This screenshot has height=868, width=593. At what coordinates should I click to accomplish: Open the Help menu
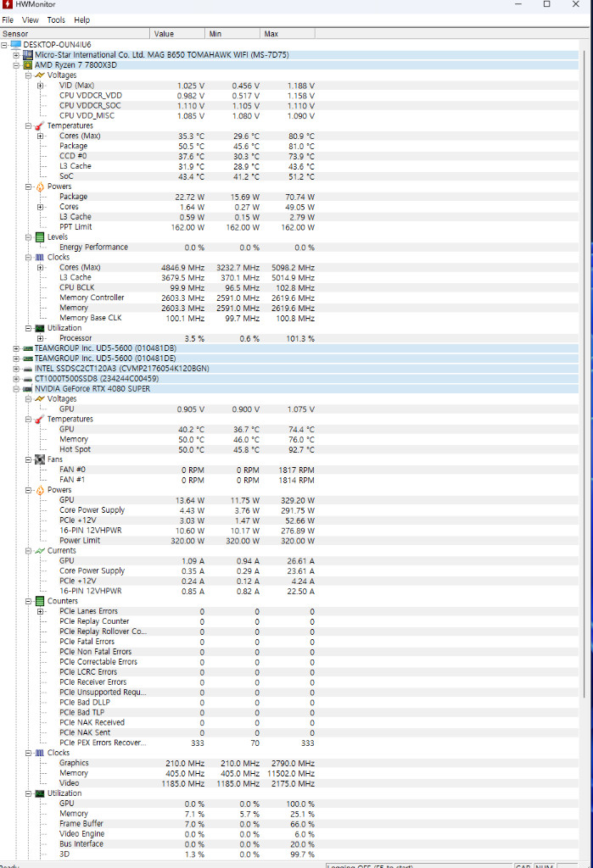[x=82, y=20]
